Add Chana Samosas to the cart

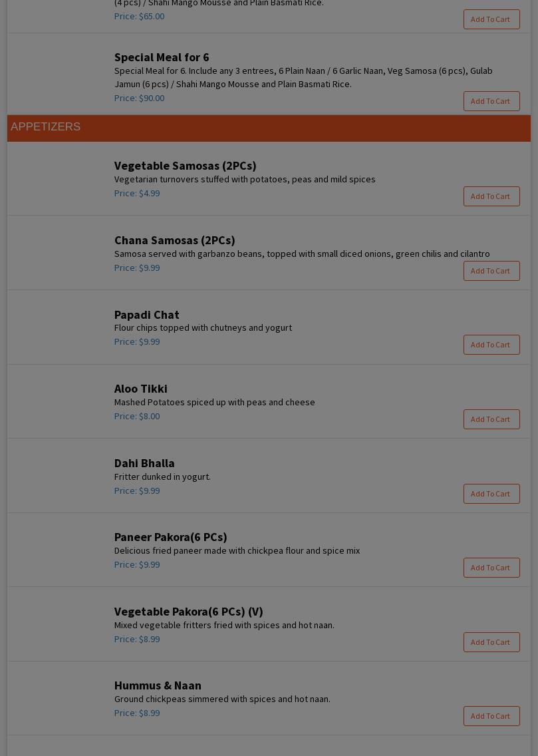click(491, 271)
